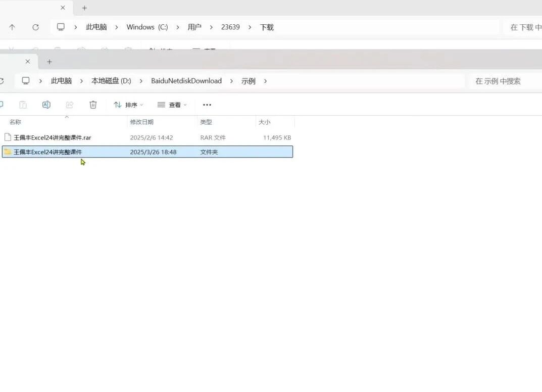
Task: Click the PC monitor icon in the 示例 window address bar
Action: 26,81
